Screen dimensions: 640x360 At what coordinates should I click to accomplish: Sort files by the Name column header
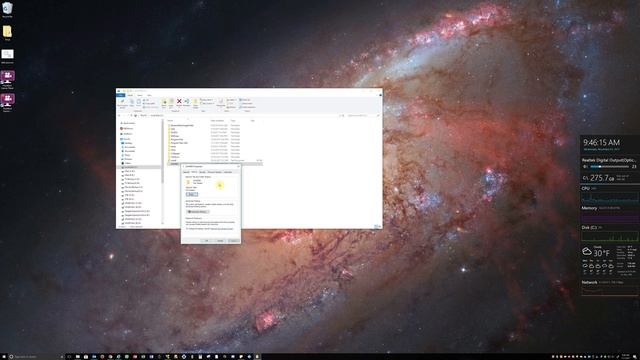pos(171,120)
